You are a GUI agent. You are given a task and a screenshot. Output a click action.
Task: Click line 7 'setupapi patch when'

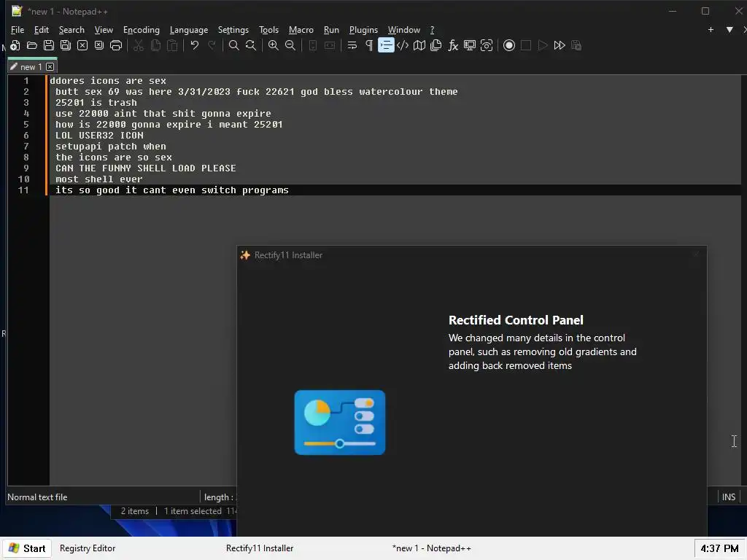tap(111, 147)
